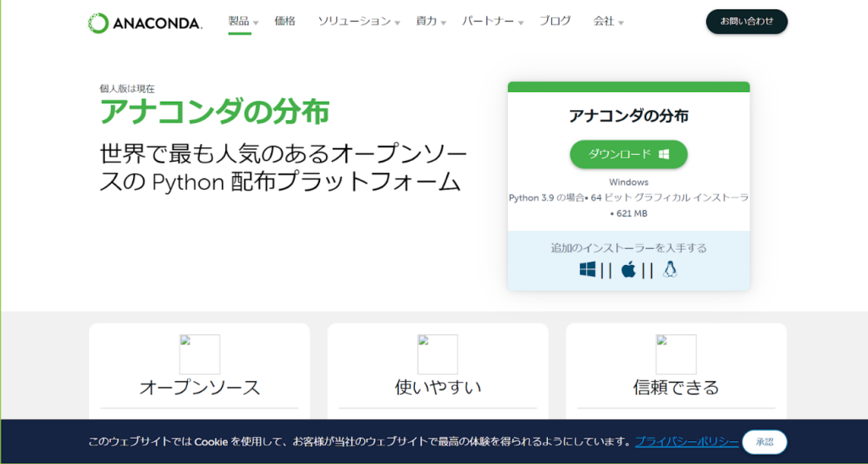Click the green アナコンダの分布 headline
Screen dimensions: 868x464
click(215, 112)
